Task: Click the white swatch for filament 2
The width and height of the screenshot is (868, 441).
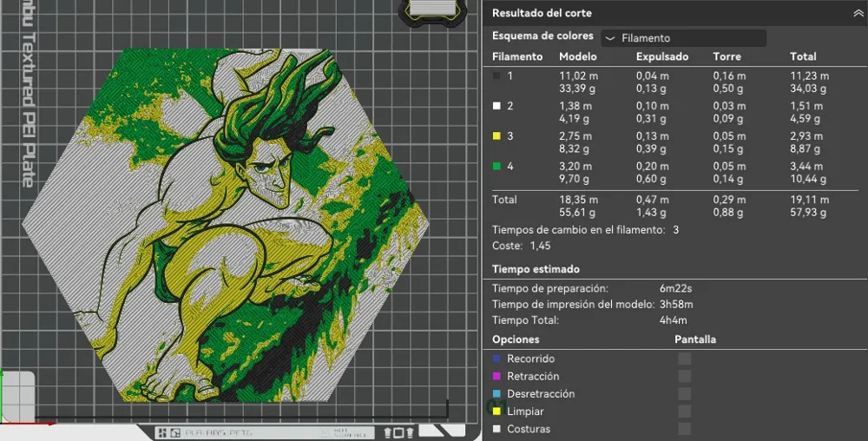Action: (496, 106)
